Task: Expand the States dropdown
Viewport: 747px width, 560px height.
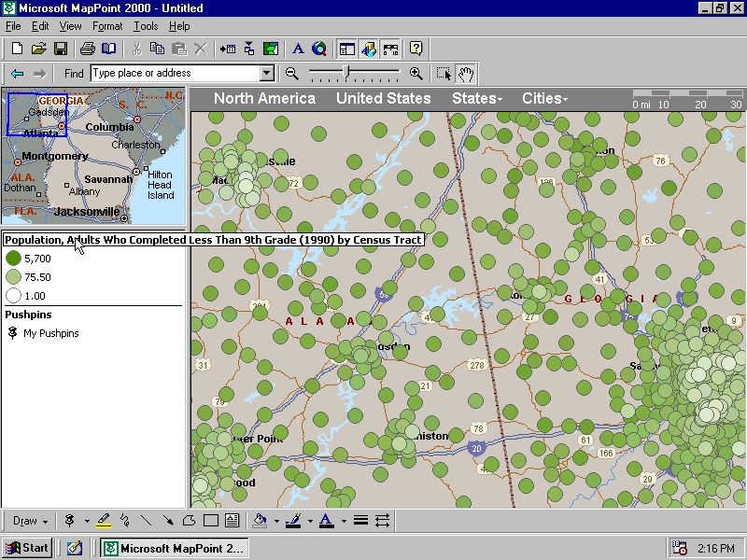Action: (x=477, y=99)
